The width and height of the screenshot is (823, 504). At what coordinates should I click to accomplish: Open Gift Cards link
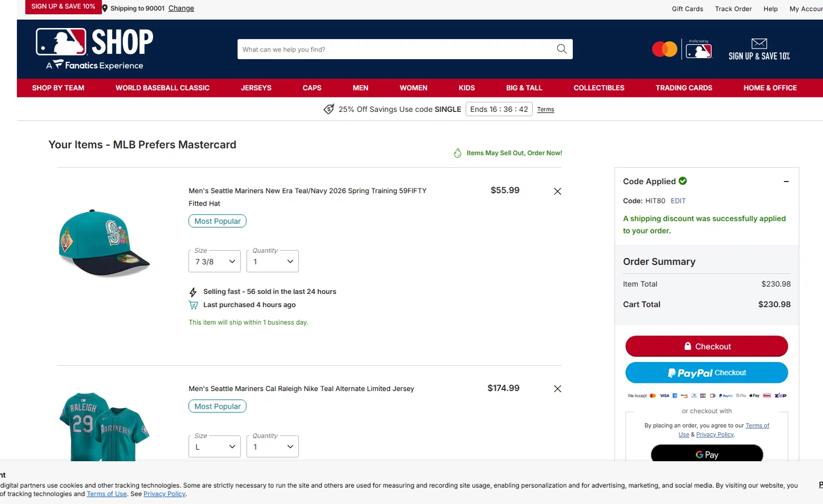point(687,9)
